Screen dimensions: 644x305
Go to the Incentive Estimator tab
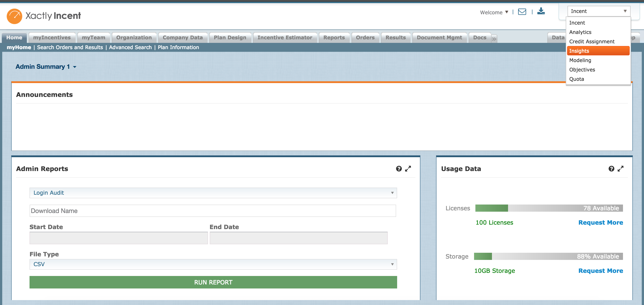(x=285, y=38)
